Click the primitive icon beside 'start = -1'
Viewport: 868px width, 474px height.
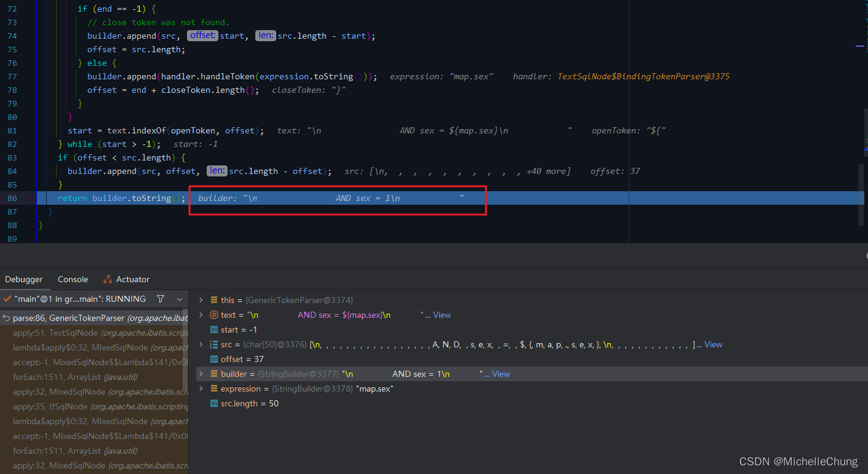coord(214,330)
